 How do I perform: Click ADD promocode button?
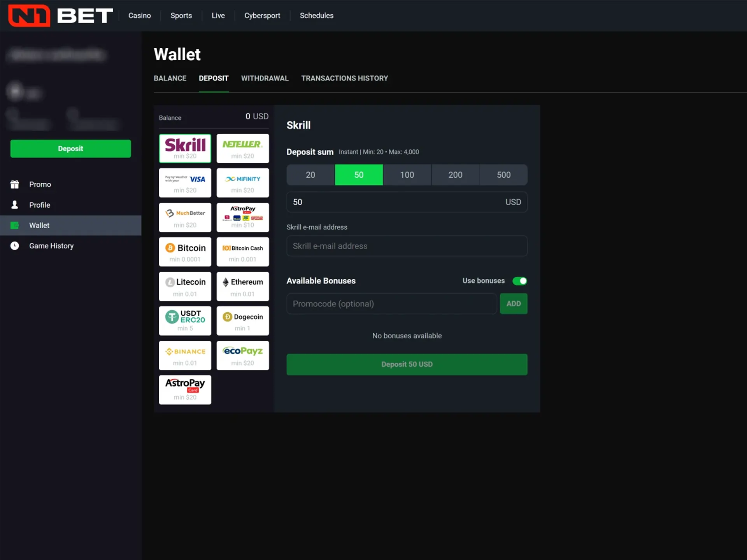coord(514,304)
